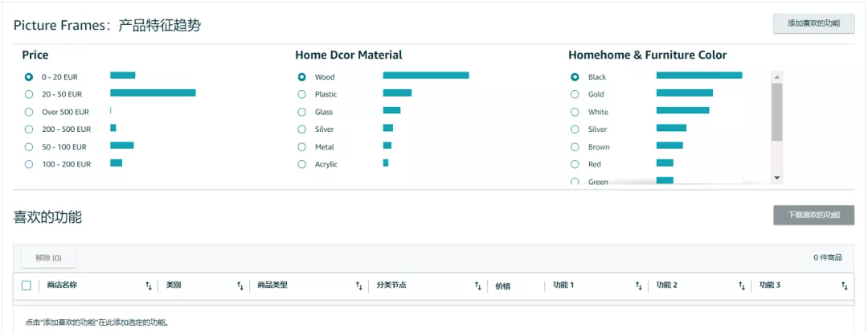Image resolution: width=868 pixels, height=333 pixels.
Task: Sort the 功能 3 column
Action: pyautogui.click(x=844, y=286)
